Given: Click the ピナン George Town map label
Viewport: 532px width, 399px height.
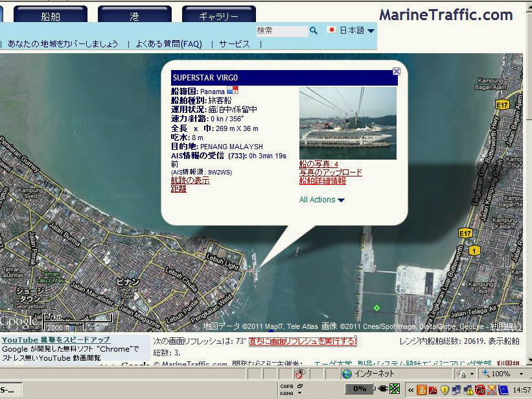Looking at the screenshot, I should coord(128,288).
